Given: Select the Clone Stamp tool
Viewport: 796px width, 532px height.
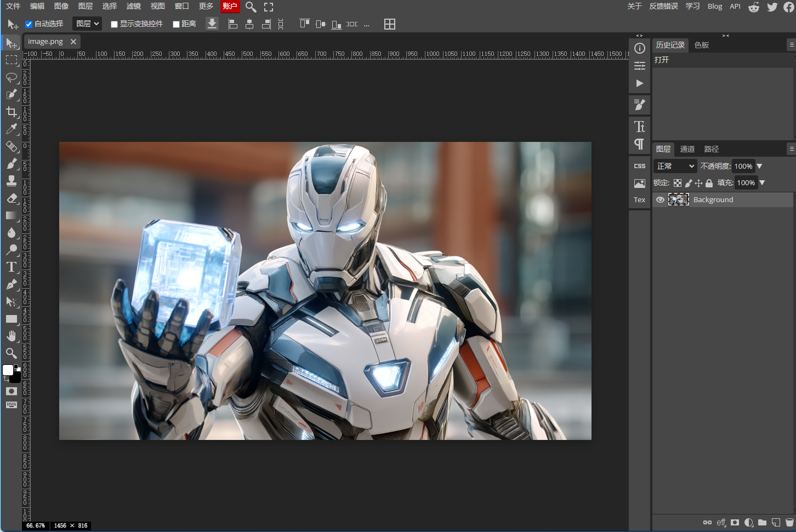Looking at the screenshot, I should 11,181.
